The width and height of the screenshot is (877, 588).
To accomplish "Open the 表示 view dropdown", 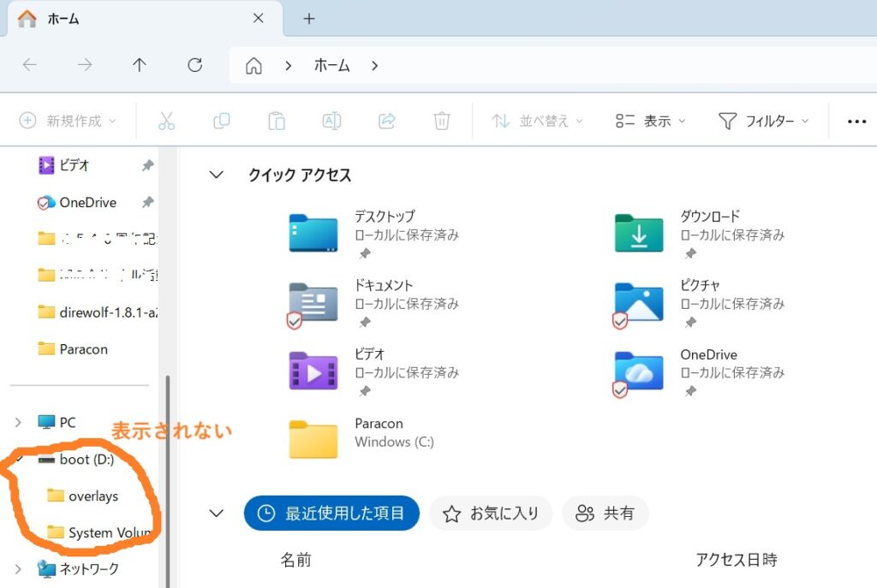I will pyautogui.click(x=651, y=122).
